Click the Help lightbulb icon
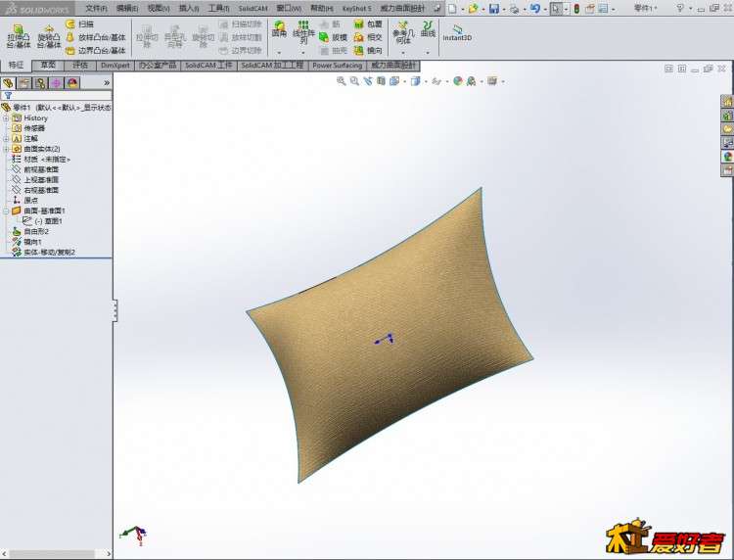The image size is (734, 560). 680,9
